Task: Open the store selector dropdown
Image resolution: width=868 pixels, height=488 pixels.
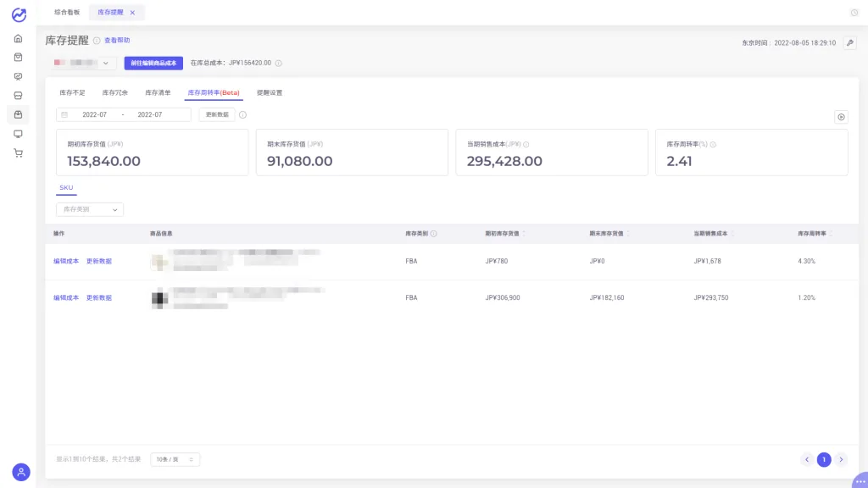Action: [x=84, y=63]
